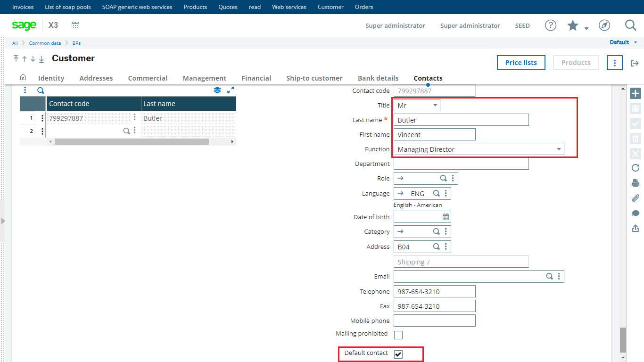Click the Price lists button
This screenshot has width=644, height=362.
[x=521, y=63]
